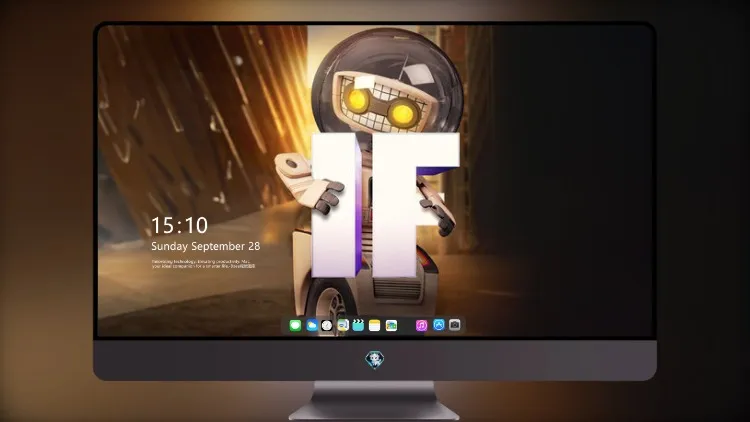The image size is (750, 422).
Task: Open the yellow Notes app in dock
Action: 375,325
